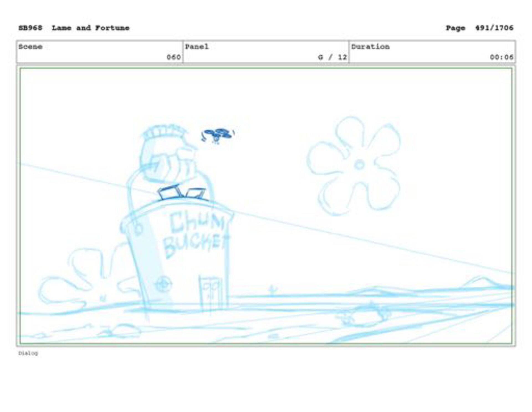532x412 pixels.
Task: Click the title text 'SB968 Lame and Fortune'
Action: coord(74,28)
